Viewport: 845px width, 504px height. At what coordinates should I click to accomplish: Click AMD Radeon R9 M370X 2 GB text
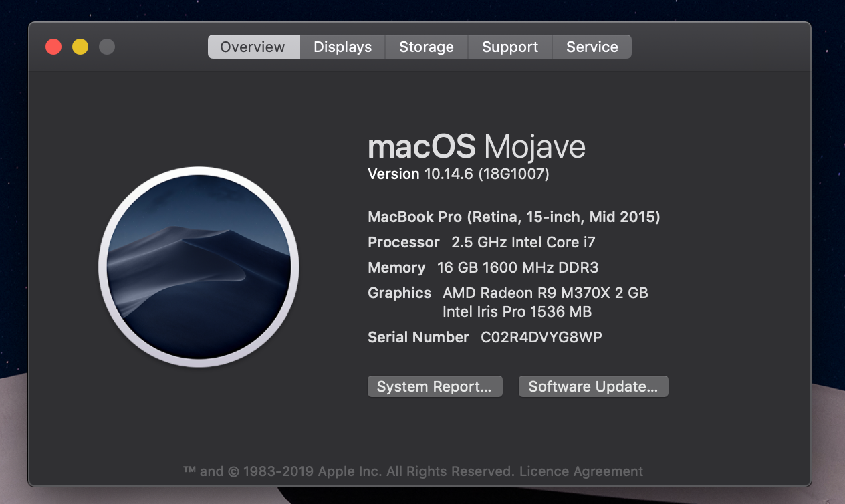pyautogui.click(x=546, y=293)
